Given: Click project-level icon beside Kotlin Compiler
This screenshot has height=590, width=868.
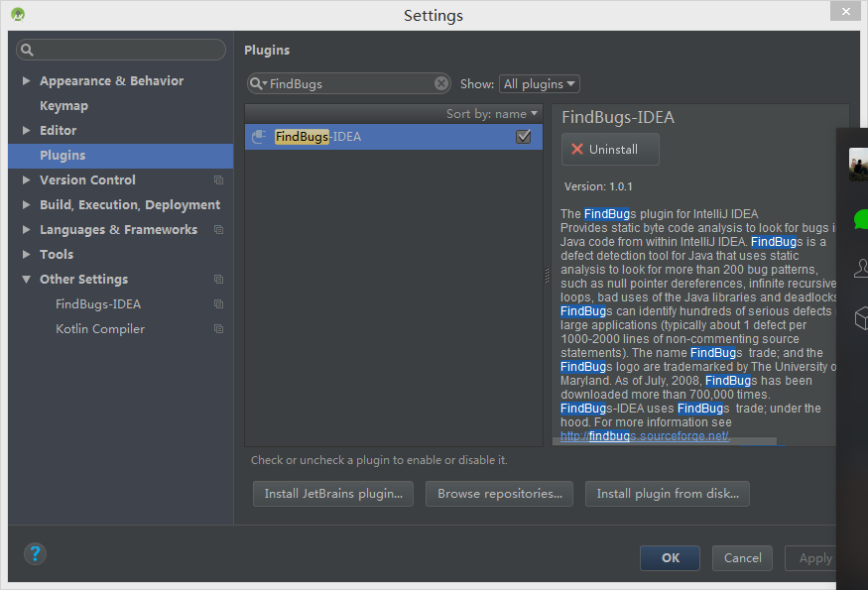Looking at the screenshot, I should click(218, 329).
